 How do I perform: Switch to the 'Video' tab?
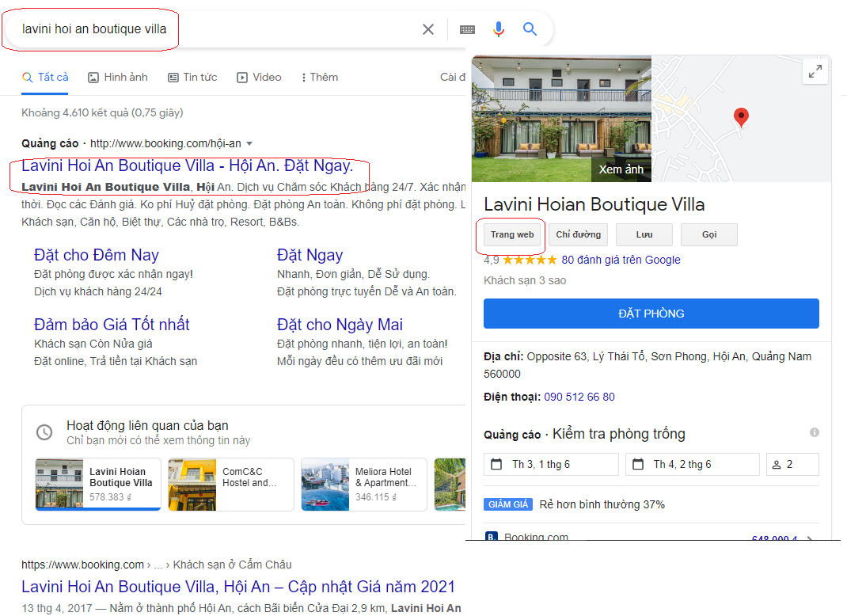pyautogui.click(x=259, y=77)
